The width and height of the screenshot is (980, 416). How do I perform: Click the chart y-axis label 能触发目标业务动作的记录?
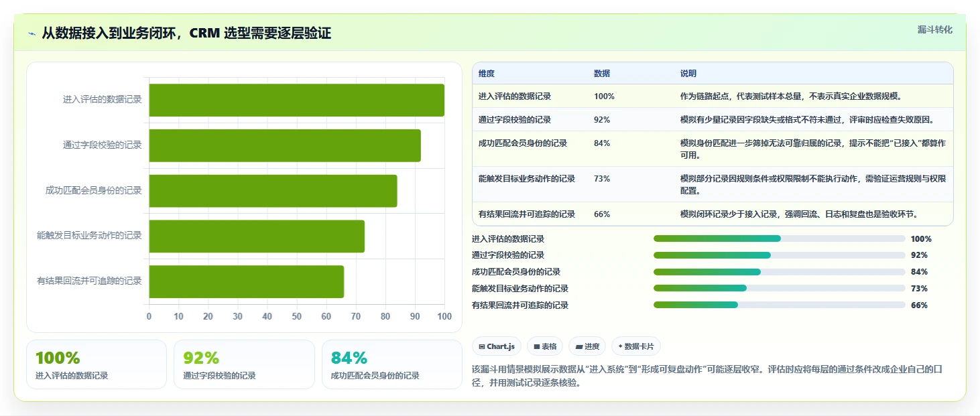90,236
